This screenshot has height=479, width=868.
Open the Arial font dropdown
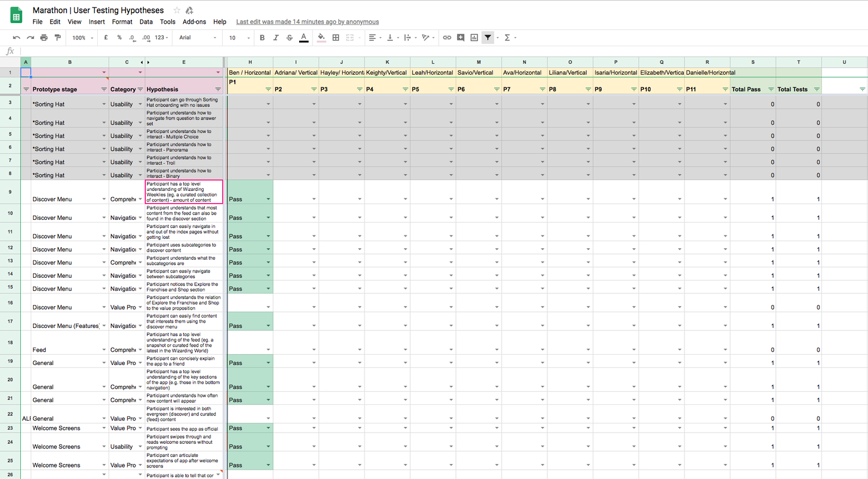pos(198,38)
